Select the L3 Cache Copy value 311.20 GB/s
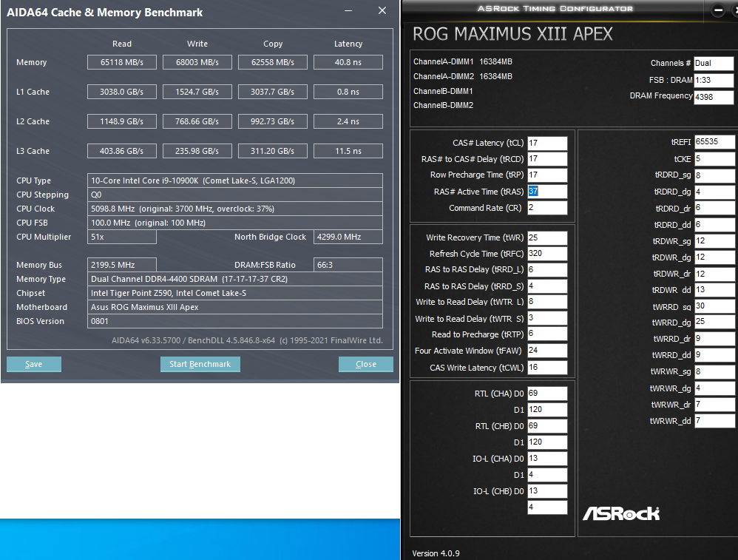This screenshot has height=560, width=738. click(x=273, y=151)
